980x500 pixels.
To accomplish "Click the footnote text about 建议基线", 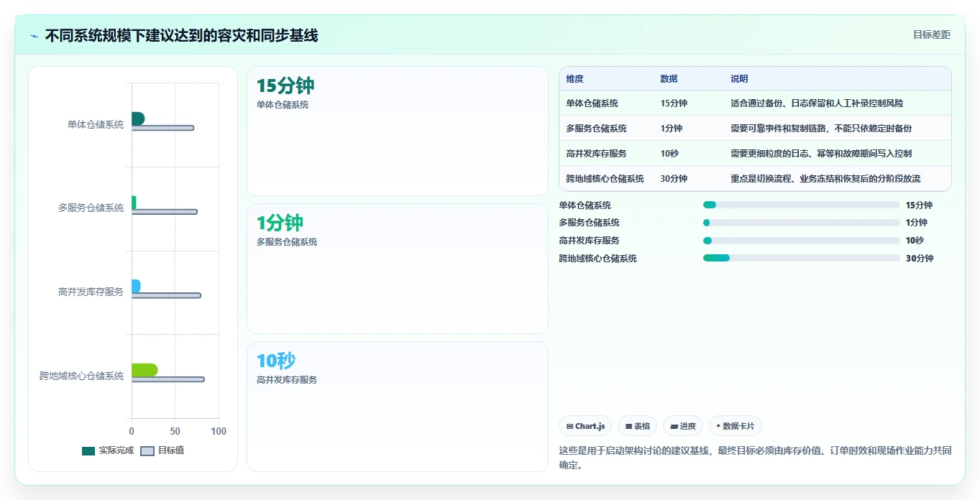I will click(755, 458).
